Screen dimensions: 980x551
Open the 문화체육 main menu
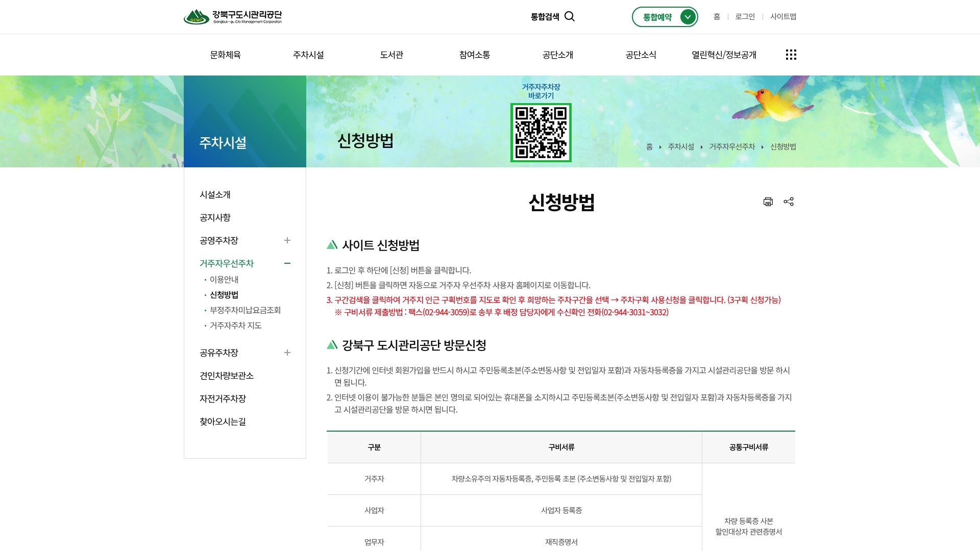click(225, 55)
